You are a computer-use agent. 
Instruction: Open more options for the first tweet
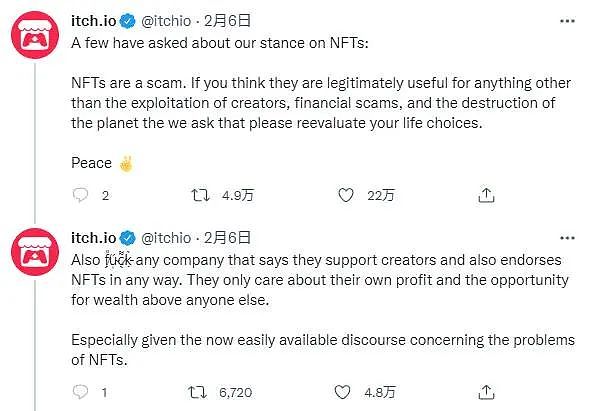point(567,21)
